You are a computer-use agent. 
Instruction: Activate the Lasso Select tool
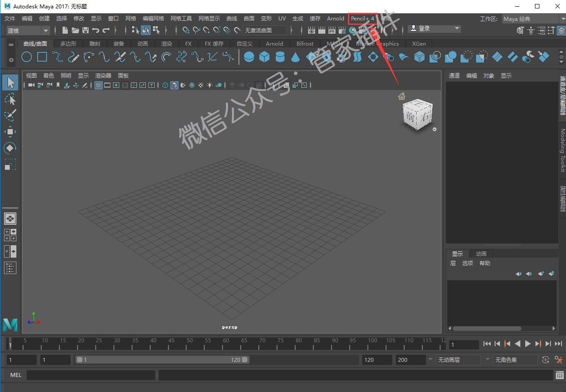click(x=10, y=99)
